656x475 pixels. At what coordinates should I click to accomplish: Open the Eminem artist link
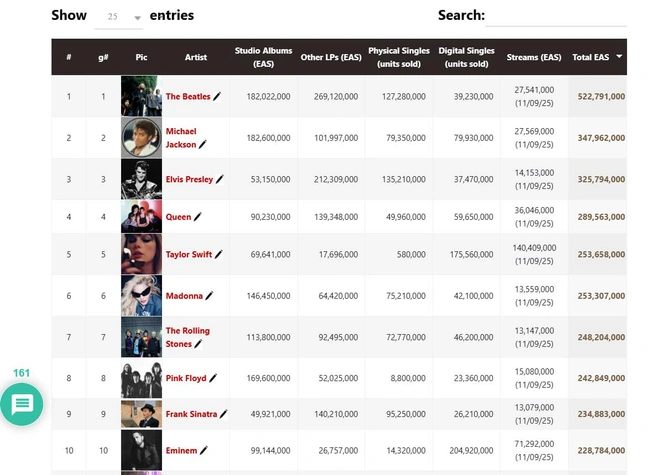181,451
